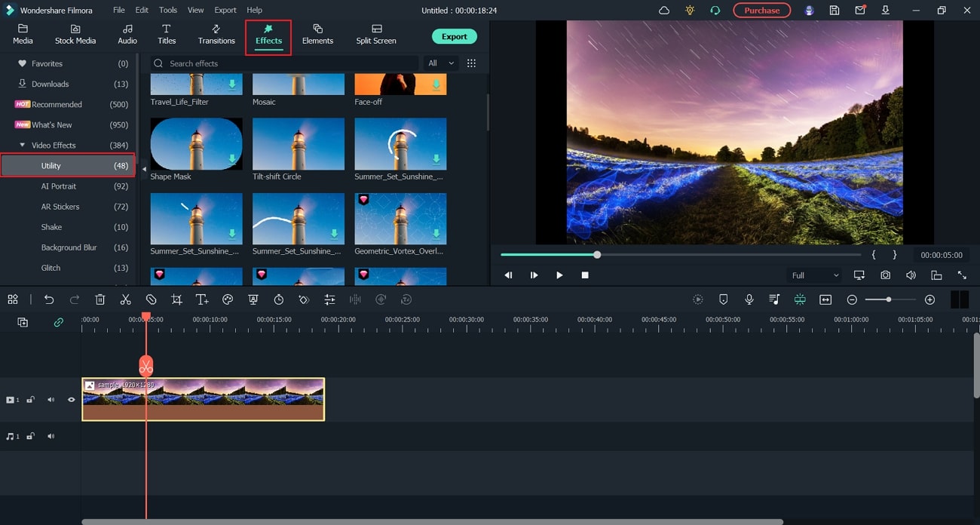Click the delete trash icon in timeline toolbar

click(x=100, y=299)
